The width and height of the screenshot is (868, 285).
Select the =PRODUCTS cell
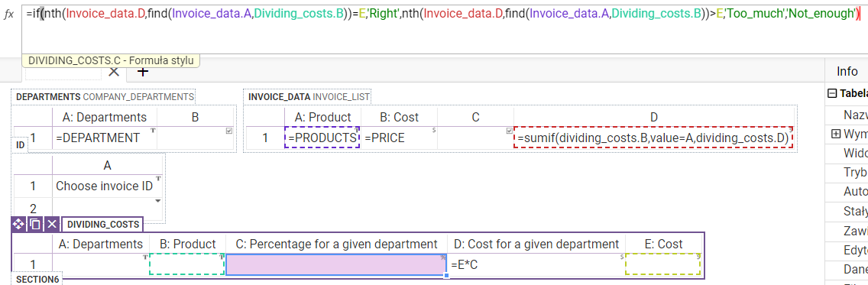[322, 138]
